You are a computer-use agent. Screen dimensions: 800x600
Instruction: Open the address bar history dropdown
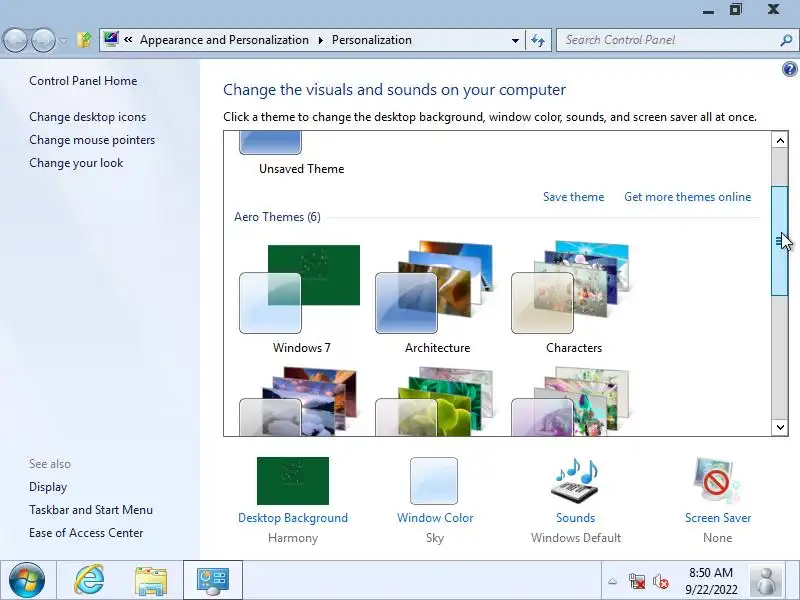515,40
